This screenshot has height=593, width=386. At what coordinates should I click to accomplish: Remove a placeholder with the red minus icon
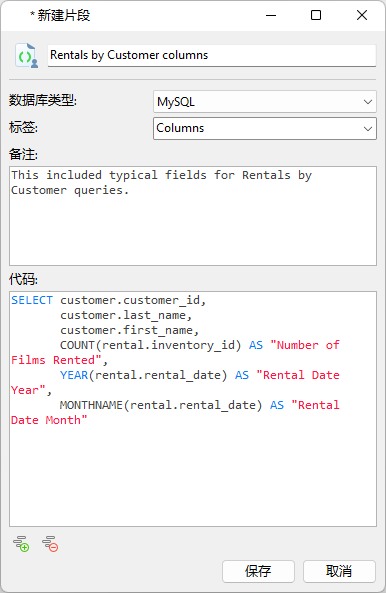[50, 544]
